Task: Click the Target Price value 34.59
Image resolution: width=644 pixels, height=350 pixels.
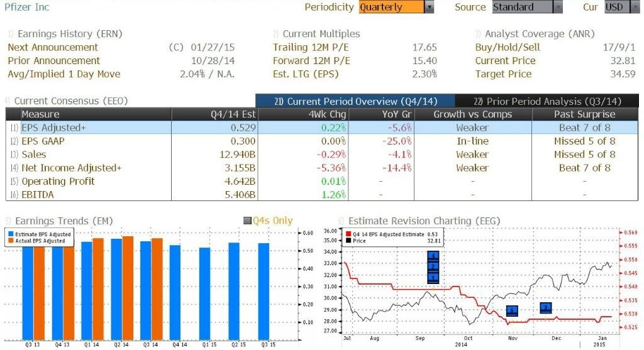Action: coord(623,74)
